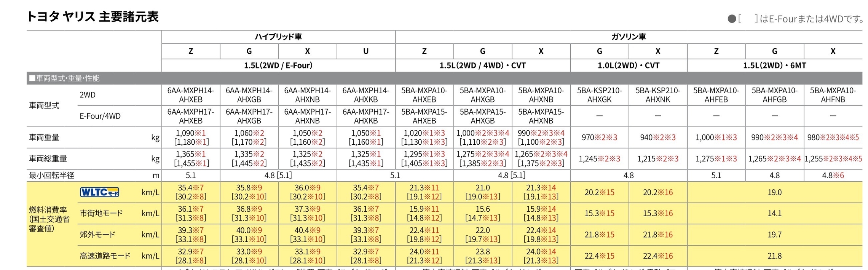Select the 最小回転半径 row label
The height and width of the screenshot is (270, 868).
[x=52, y=176]
